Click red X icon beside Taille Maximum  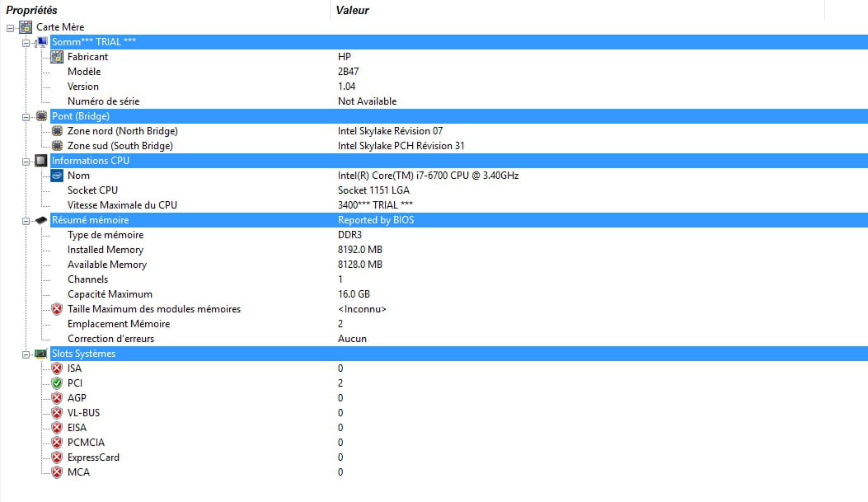56,309
